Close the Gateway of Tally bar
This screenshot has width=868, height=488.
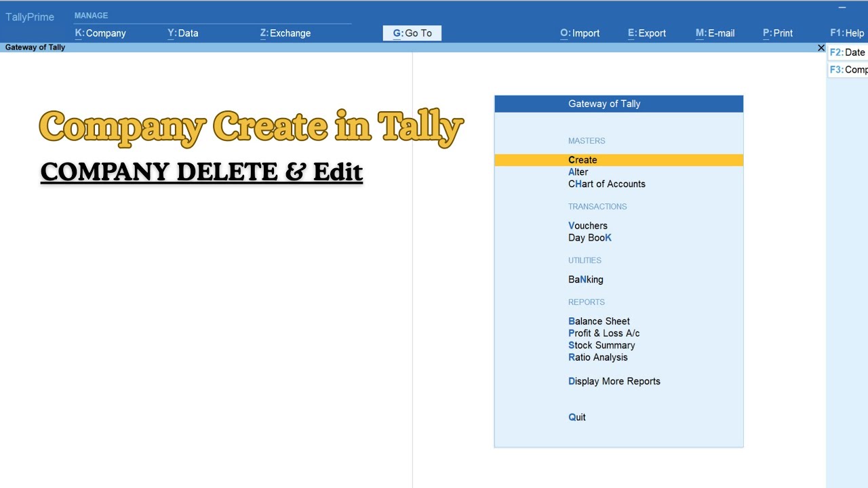pos(821,48)
